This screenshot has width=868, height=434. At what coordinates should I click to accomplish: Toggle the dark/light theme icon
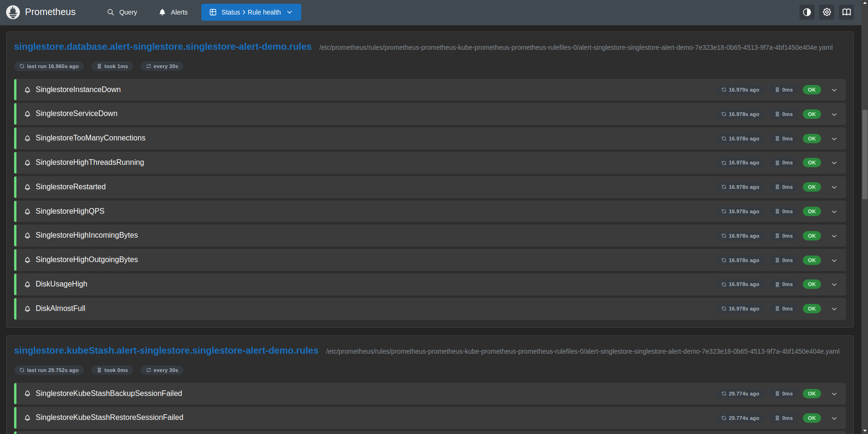pyautogui.click(x=807, y=12)
